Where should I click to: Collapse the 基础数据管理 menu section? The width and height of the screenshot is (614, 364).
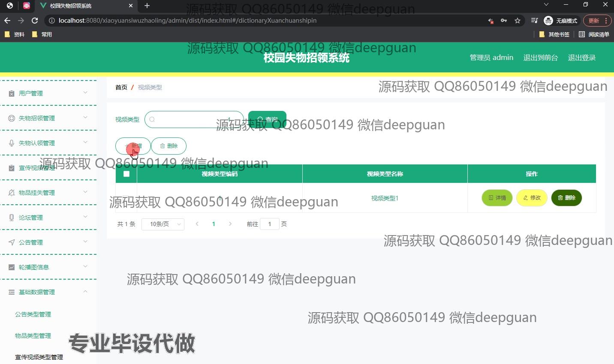(85, 292)
